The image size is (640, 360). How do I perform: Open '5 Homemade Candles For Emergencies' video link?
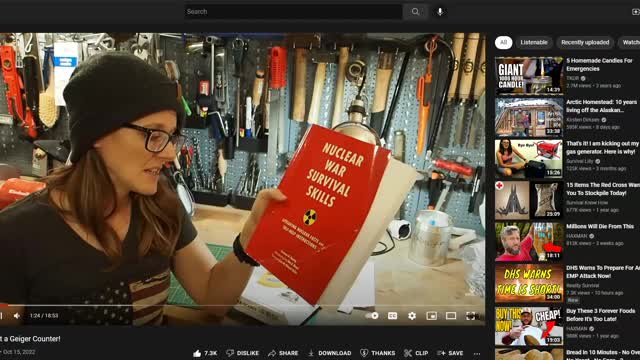click(x=599, y=64)
